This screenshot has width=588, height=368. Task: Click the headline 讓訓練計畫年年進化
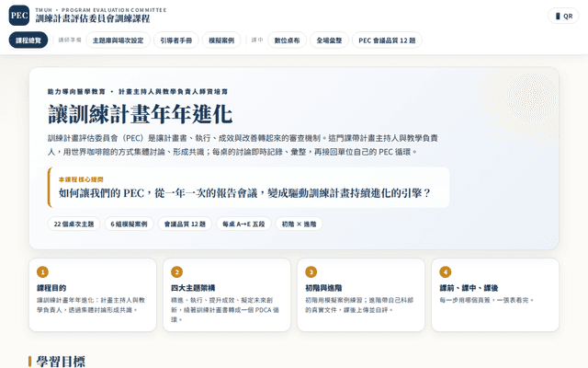tap(141, 114)
